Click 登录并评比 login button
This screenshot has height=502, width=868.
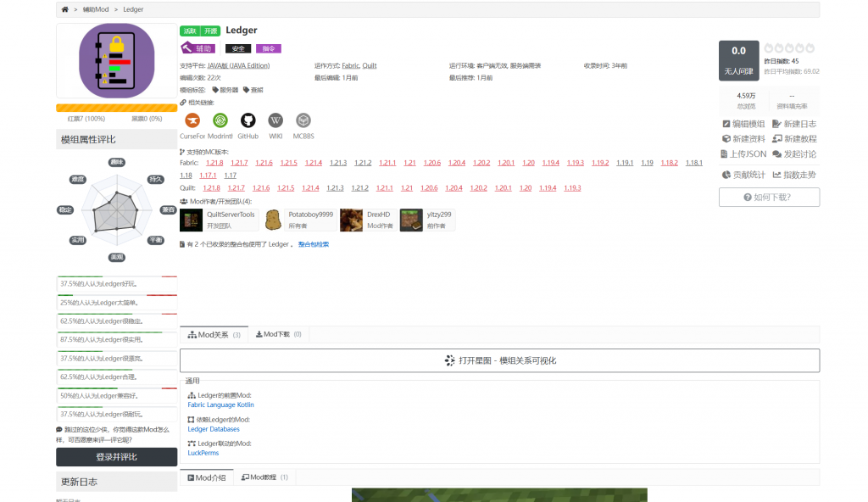(x=116, y=457)
